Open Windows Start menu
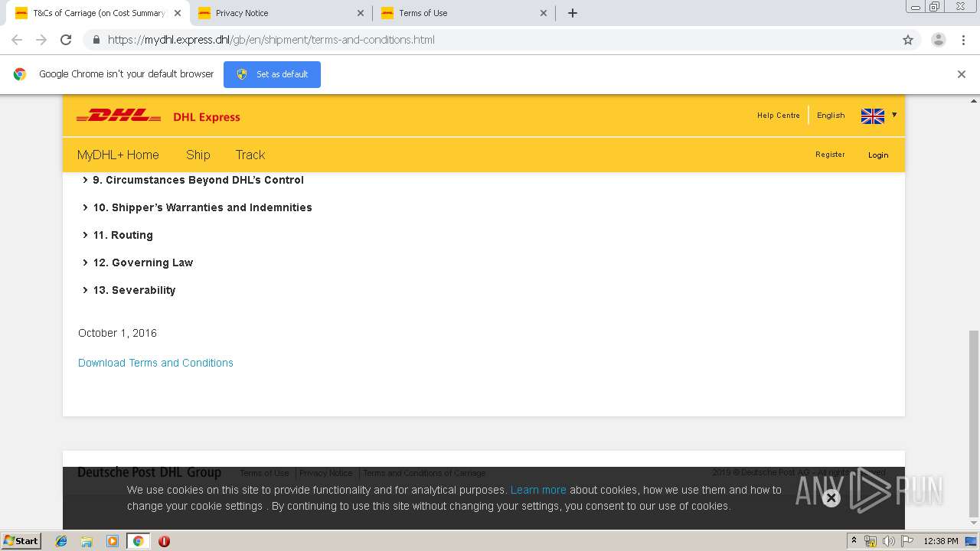This screenshot has width=980, height=551. 21,541
